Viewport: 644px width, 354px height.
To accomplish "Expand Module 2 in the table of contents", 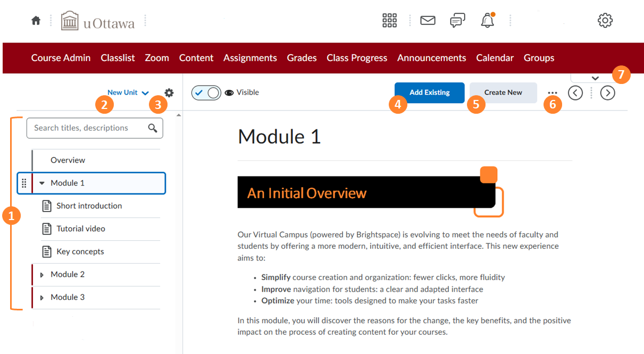I will point(42,275).
